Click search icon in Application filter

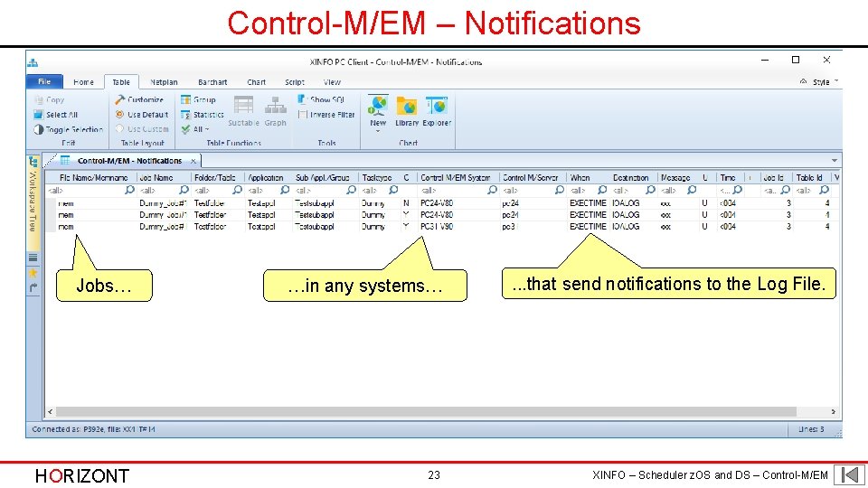[x=285, y=190]
